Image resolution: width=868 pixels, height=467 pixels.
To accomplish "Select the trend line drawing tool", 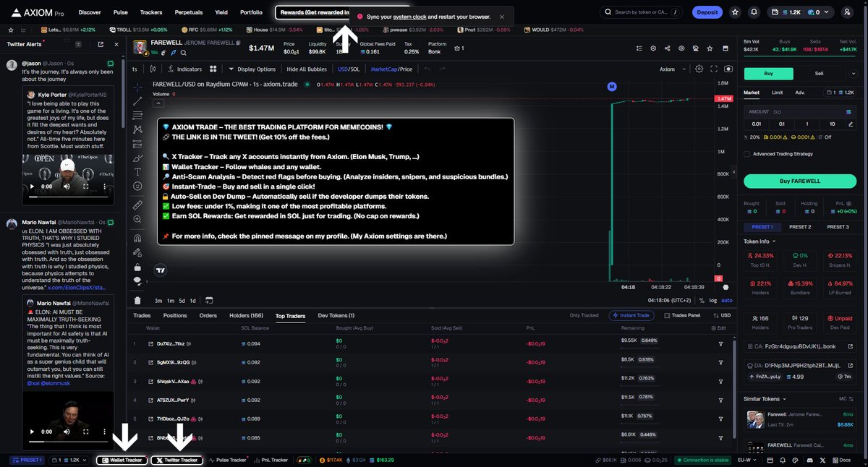I will click(x=137, y=102).
